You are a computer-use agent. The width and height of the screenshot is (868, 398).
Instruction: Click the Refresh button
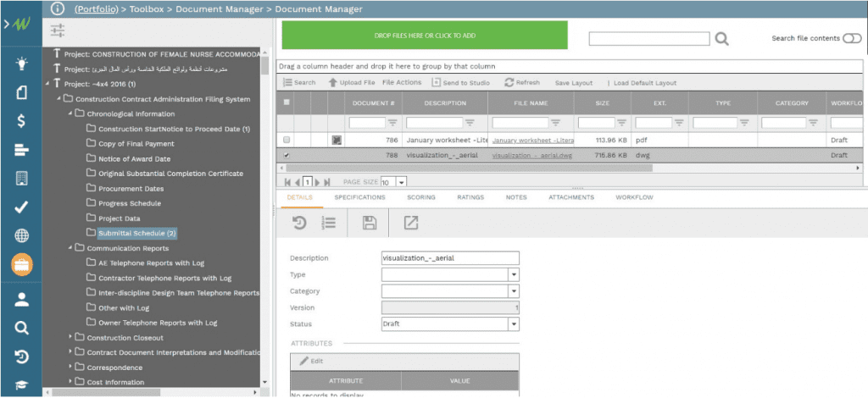(x=522, y=83)
